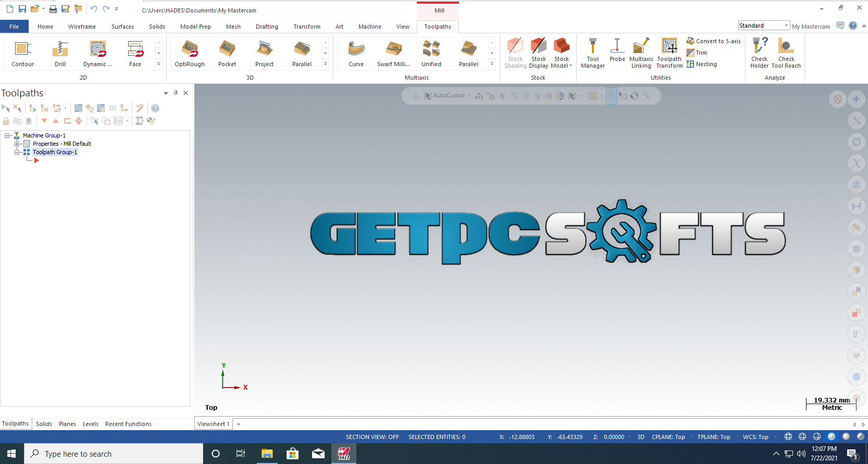
Task: Pick the 3D Parallel toolpath
Action: pos(302,53)
